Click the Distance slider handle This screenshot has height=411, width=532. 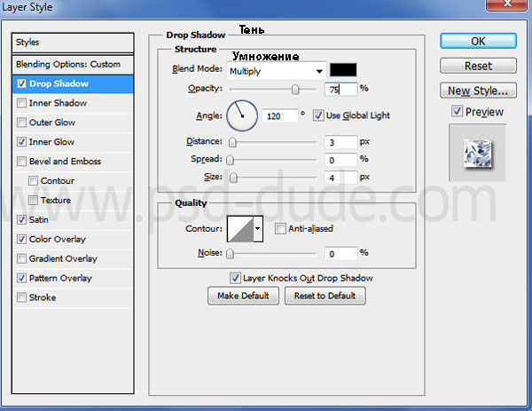coord(232,142)
